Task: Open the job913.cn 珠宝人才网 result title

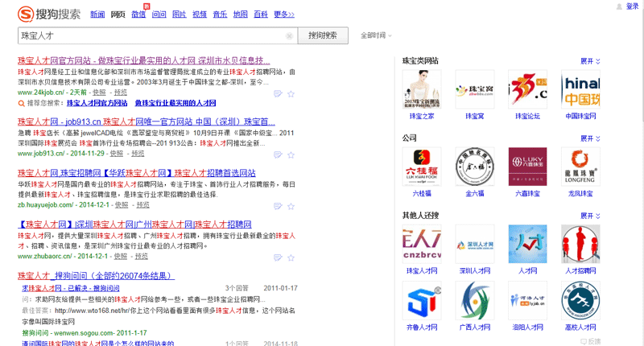Action: point(147,122)
